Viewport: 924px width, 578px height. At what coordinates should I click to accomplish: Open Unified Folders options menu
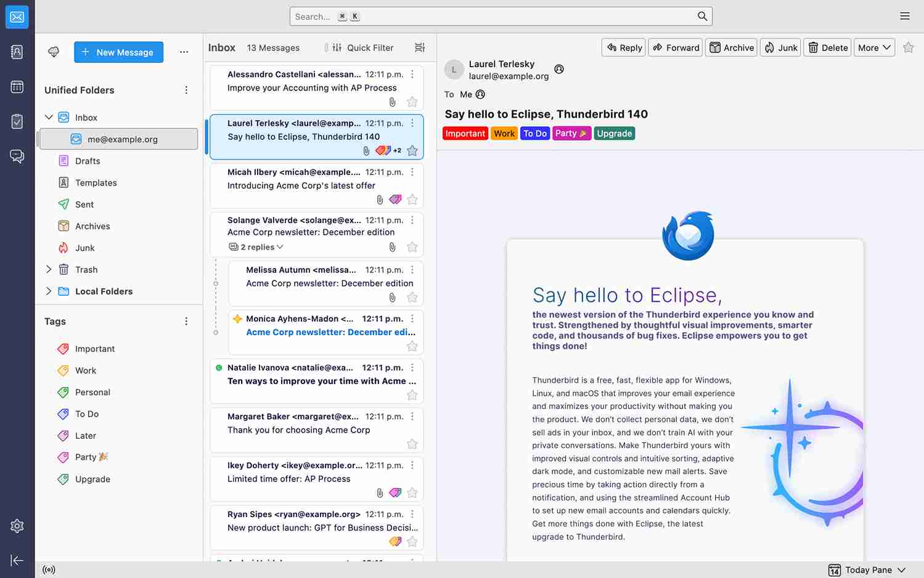(x=186, y=90)
